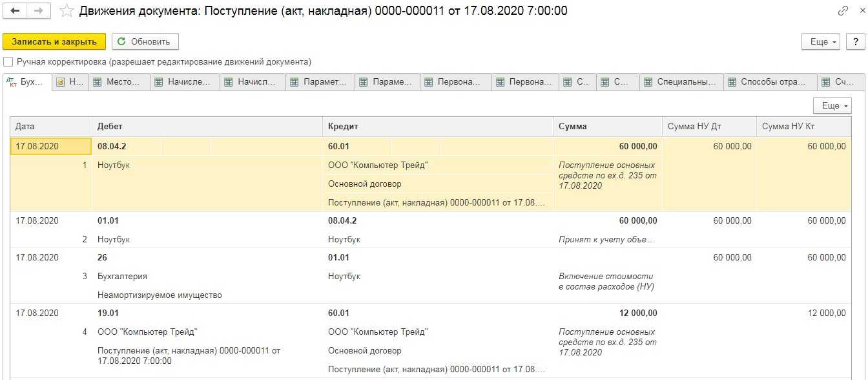Image resolution: width=868 pixels, height=380 pixels.
Task: Open the Сч... tab
Action: 841,82
